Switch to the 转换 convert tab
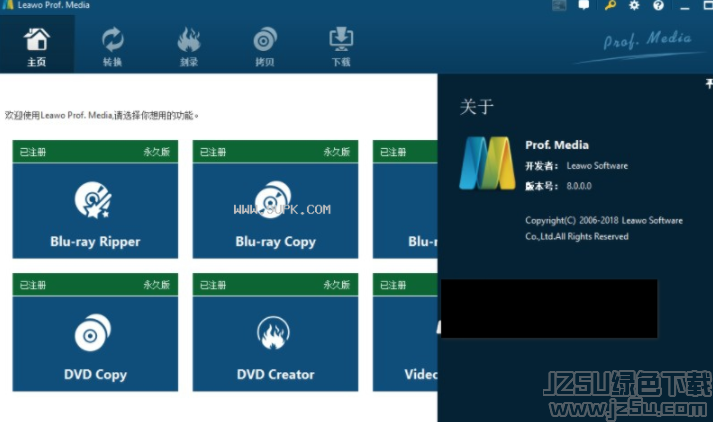The image size is (713, 422). click(x=112, y=46)
